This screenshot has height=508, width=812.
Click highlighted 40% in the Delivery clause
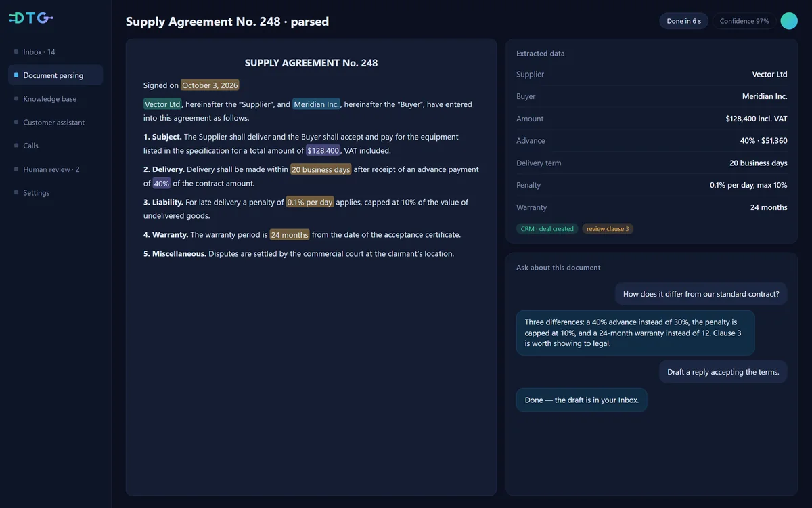[162, 184]
